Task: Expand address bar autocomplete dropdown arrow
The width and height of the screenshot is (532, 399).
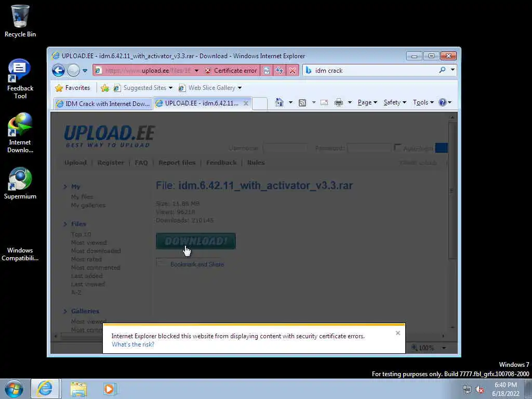Action: tap(196, 71)
